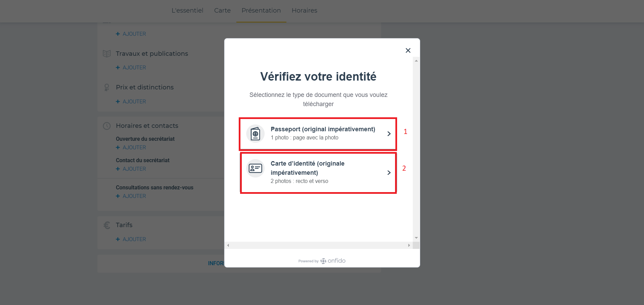Image resolution: width=644 pixels, height=305 pixels.
Task: Click the Onfido logo at dialog bottom
Action: (333, 261)
